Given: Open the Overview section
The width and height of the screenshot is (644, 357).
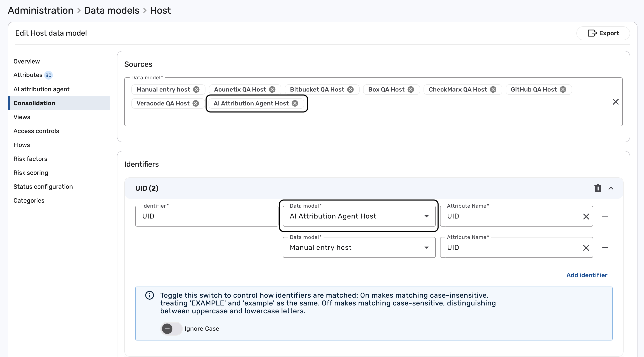Looking at the screenshot, I should (27, 62).
